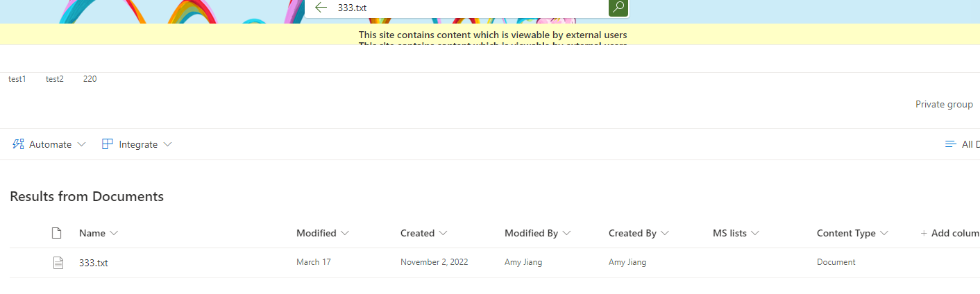The height and width of the screenshot is (294, 980).
Task: Click the Automate flow icon
Action: [19, 144]
